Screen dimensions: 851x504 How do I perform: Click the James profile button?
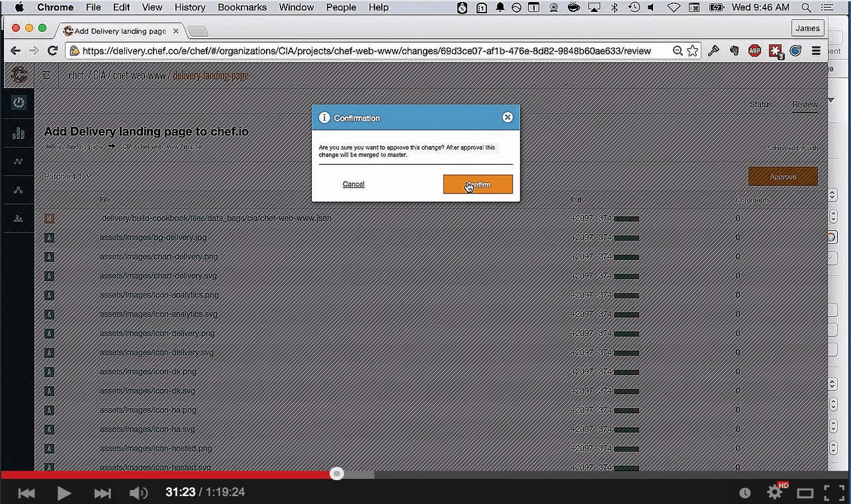808,28
